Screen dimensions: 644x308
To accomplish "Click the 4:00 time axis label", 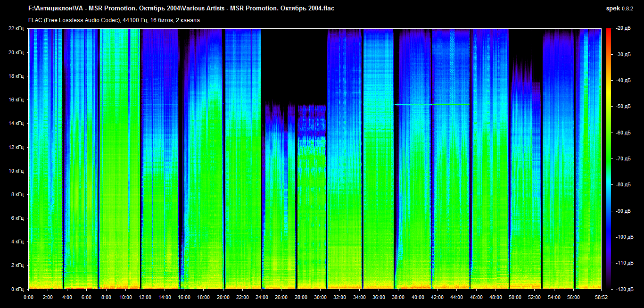I will [x=67, y=298].
